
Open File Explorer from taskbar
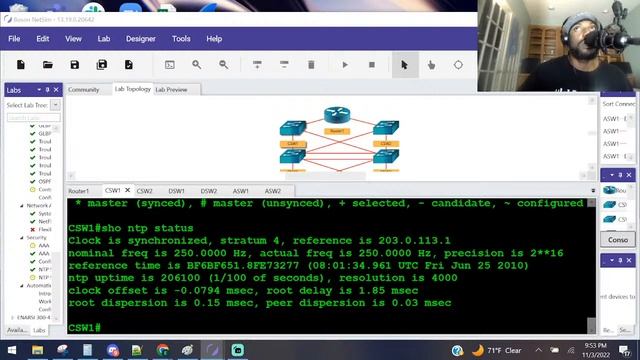pos(38,350)
